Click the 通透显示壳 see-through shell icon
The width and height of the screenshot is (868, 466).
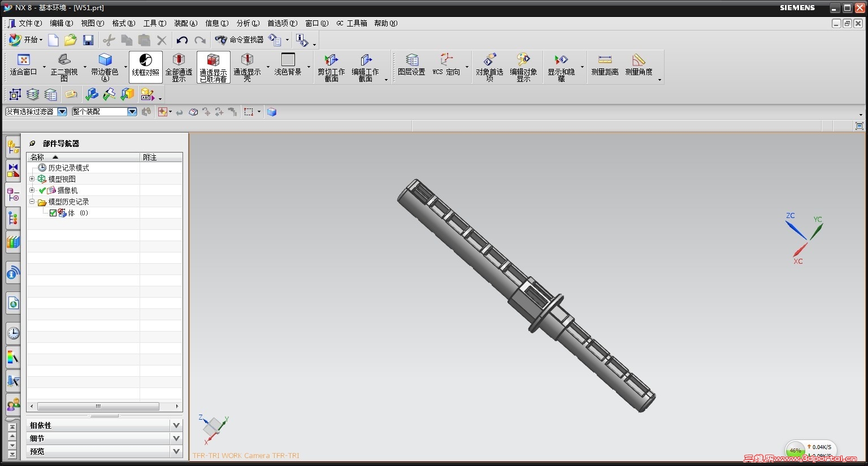click(247, 67)
